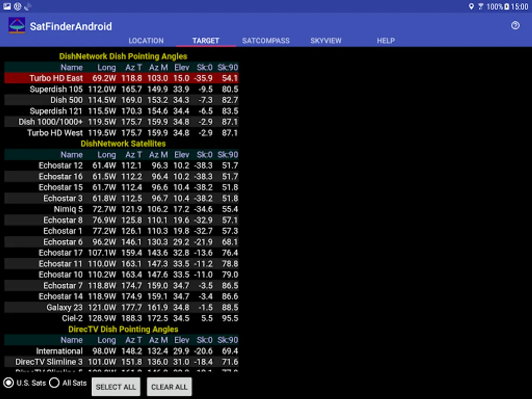Select the Turbo HD East row
532x399 pixels.
[121, 78]
